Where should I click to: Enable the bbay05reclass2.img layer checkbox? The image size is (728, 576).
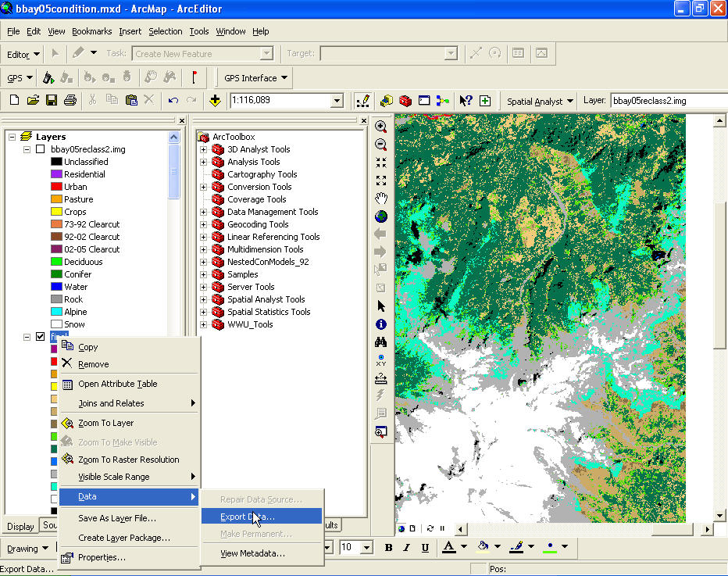click(x=41, y=149)
